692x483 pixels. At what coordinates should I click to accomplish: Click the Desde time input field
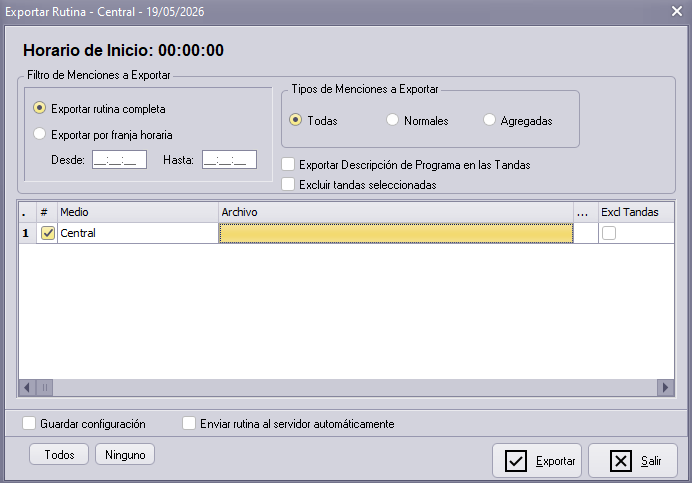119,160
